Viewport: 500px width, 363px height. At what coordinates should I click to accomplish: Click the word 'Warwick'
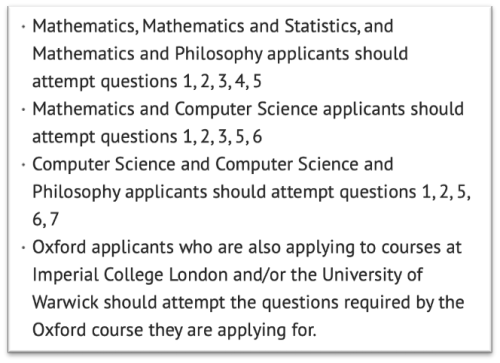(65, 303)
